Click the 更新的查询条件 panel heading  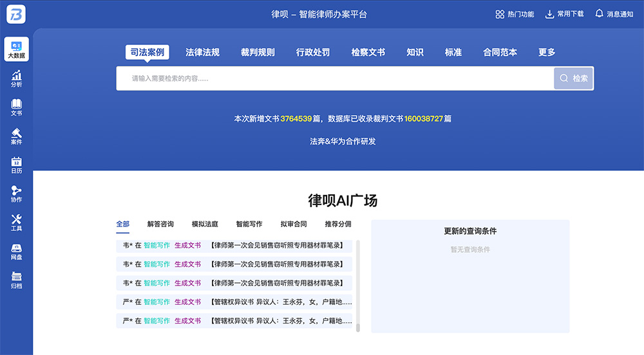470,232
